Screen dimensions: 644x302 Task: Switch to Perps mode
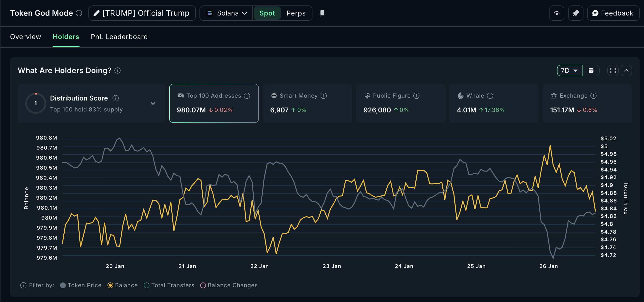click(x=296, y=13)
